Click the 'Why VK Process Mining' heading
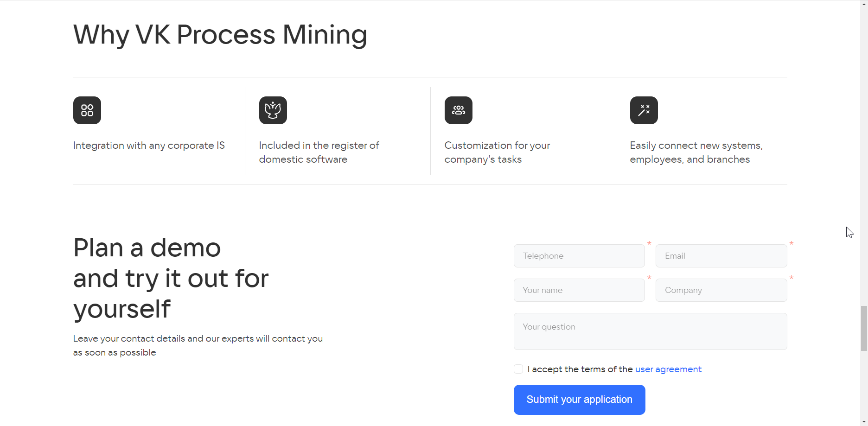 (220, 35)
